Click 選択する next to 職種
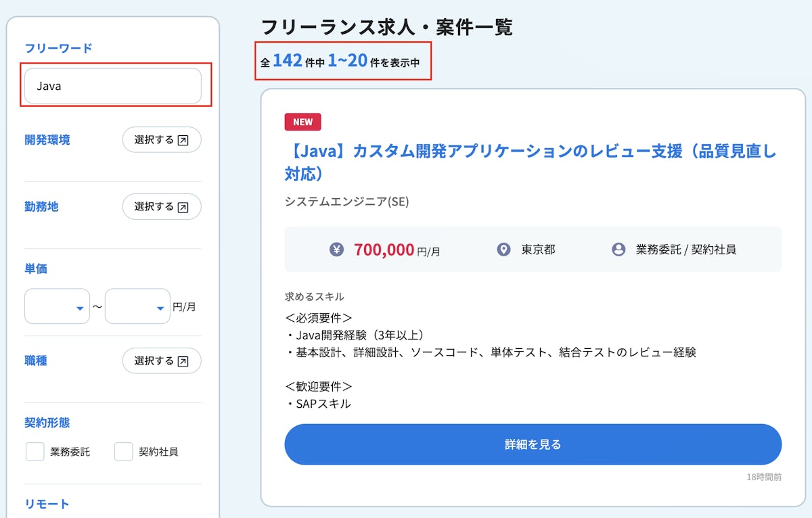 click(x=161, y=360)
